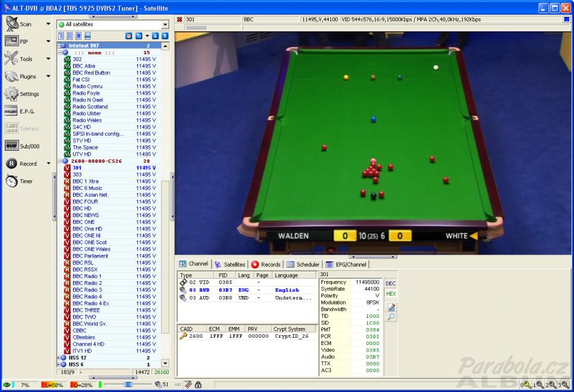Collapse the ::: none ::: group
574x392 pixels.
pyautogui.click(x=60, y=52)
